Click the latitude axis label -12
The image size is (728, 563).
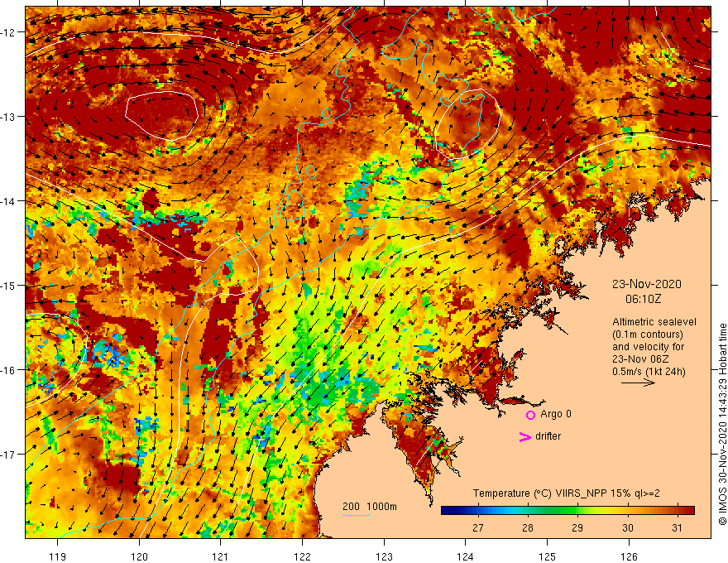tap(8, 32)
